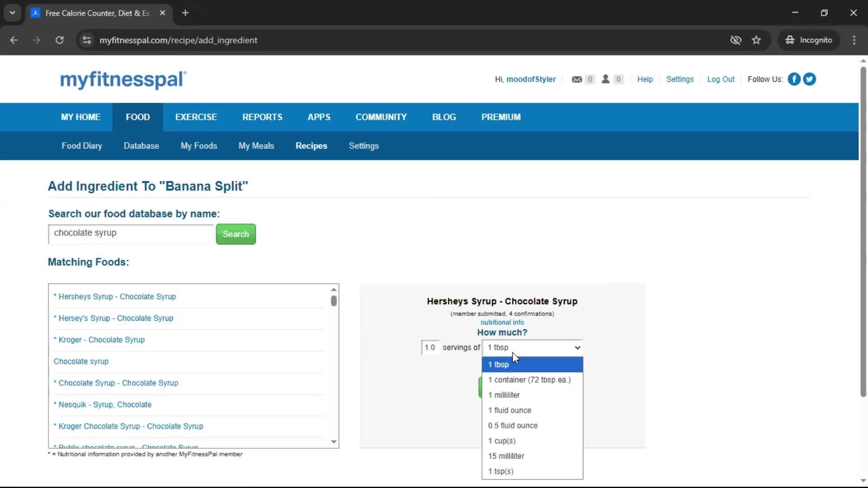Screen dimensions: 868x488
Task: Click the third-party cookies blocked eye icon
Action: click(736, 40)
